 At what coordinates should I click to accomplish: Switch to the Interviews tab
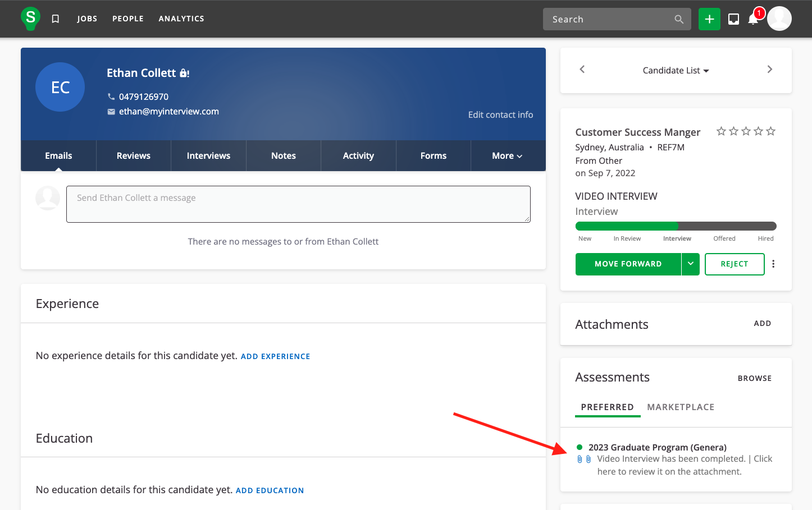pos(208,156)
